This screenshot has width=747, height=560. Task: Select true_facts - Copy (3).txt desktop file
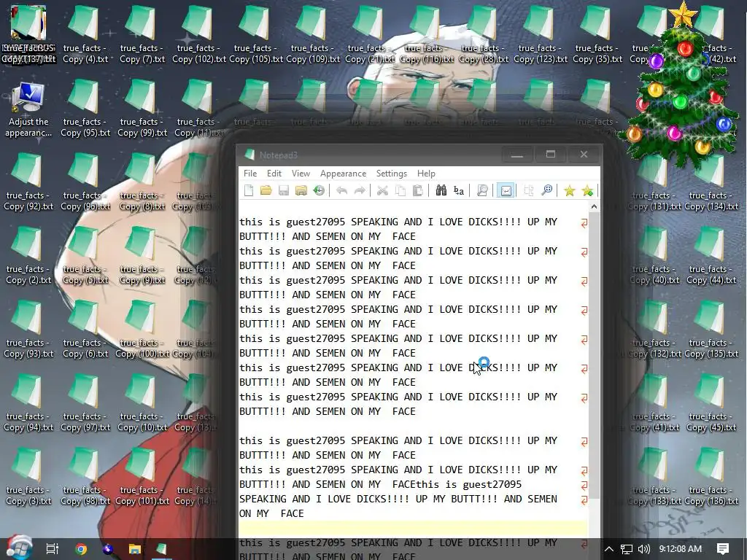(x=28, y=477)
